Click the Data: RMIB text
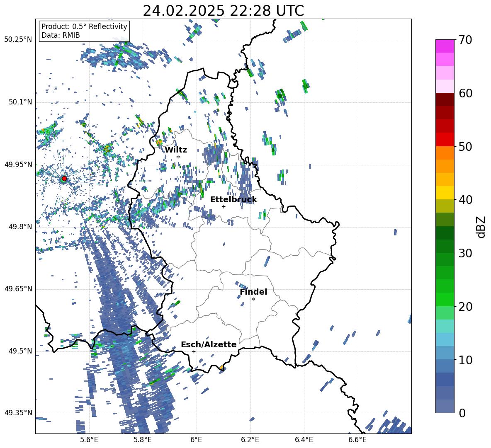 (61, 35)
